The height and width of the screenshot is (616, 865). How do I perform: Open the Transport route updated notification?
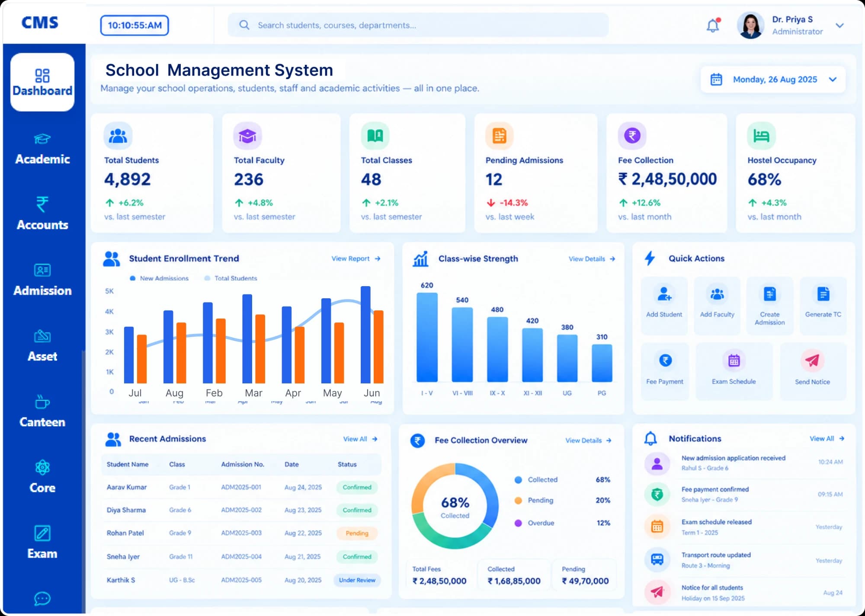743,560
